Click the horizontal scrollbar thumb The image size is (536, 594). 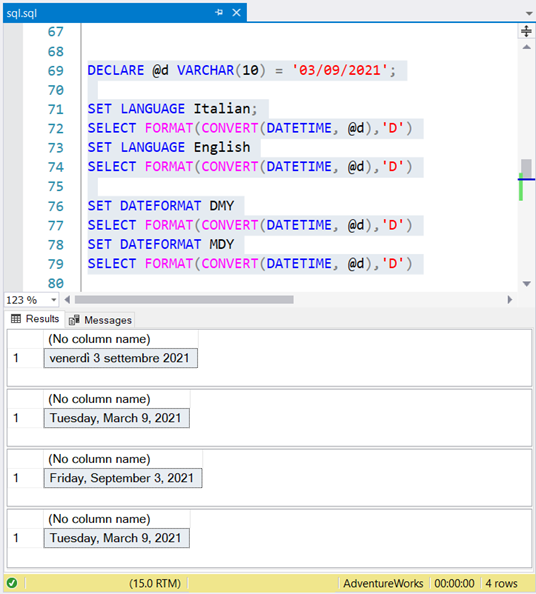click(x=184, y=300)
